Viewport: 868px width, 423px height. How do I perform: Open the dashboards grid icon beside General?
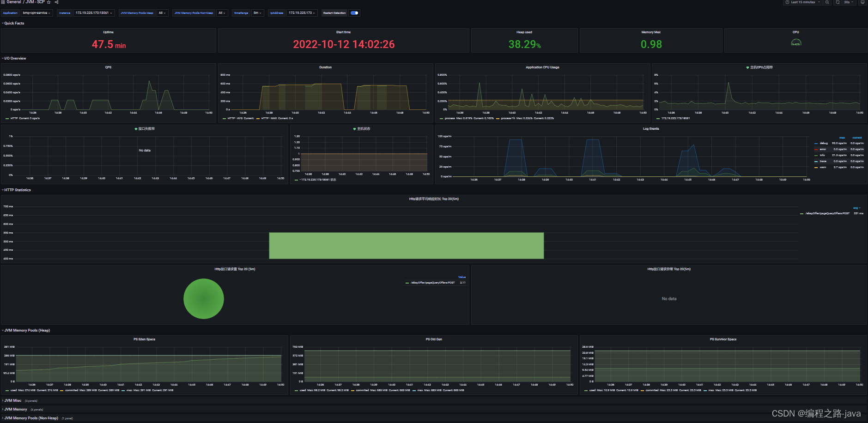3,2
